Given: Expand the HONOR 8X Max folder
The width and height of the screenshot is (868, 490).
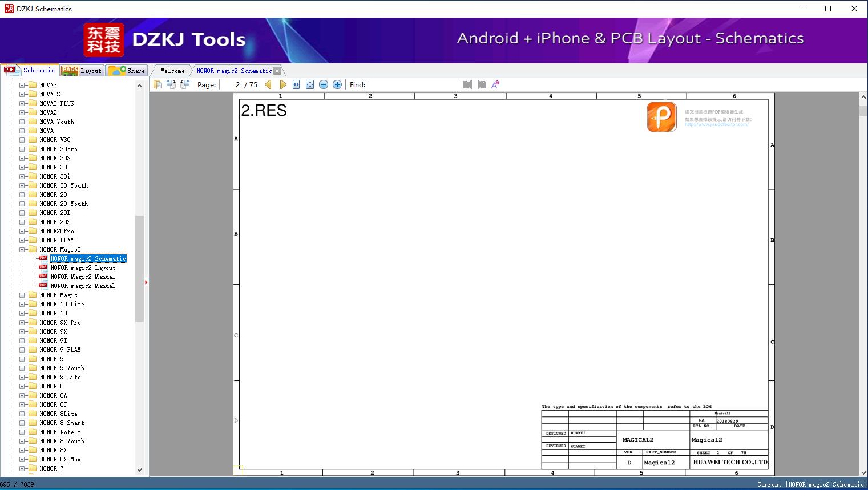Looking at the screenshot, I should coord(22,459).
